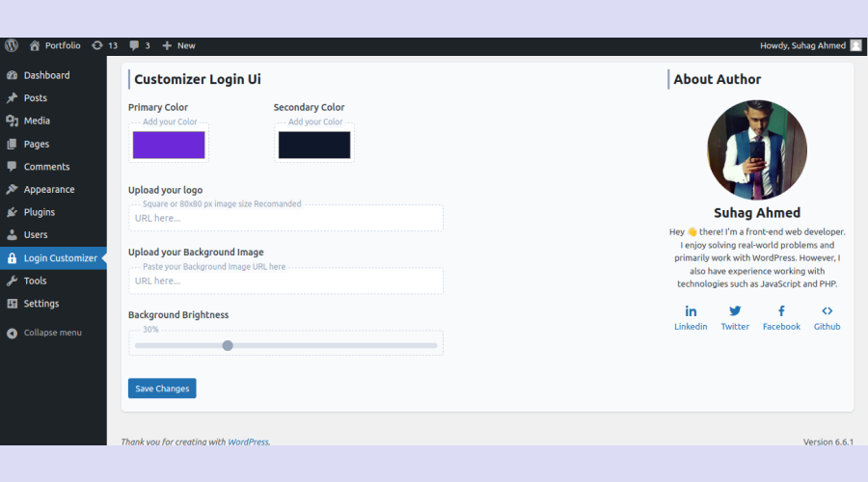Click the Background Brightness slider handle
868x482 pixels.
pos(228,345)
